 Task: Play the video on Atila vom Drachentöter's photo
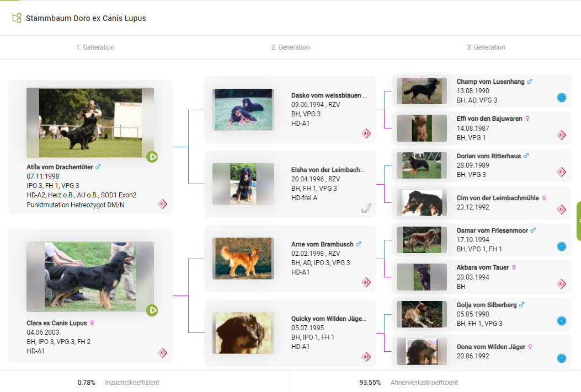(x=152, y=157)
